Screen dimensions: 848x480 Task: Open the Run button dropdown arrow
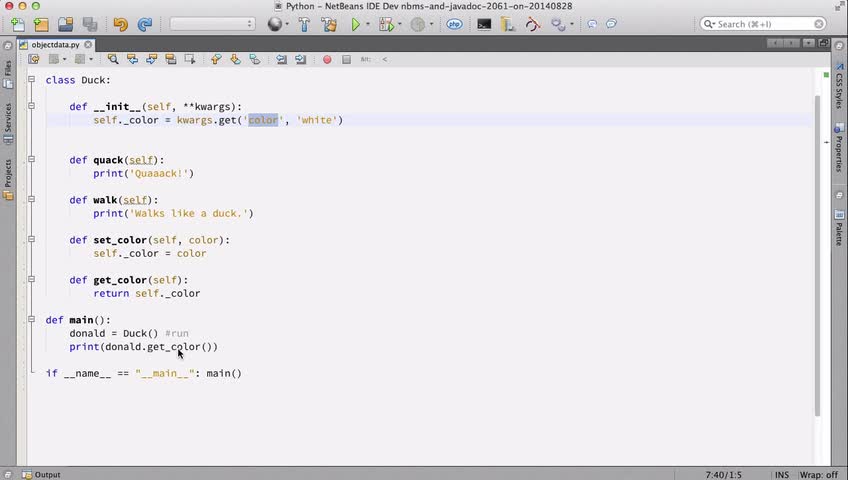(368, 24)
